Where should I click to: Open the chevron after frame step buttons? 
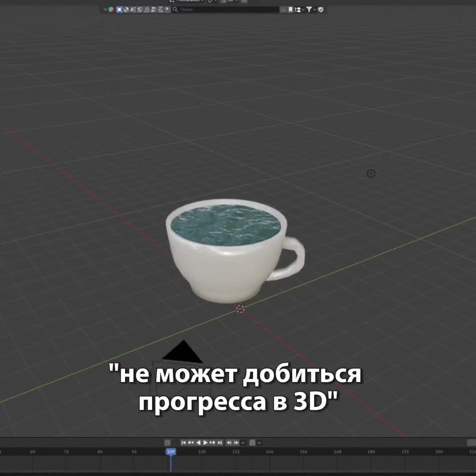243,443
